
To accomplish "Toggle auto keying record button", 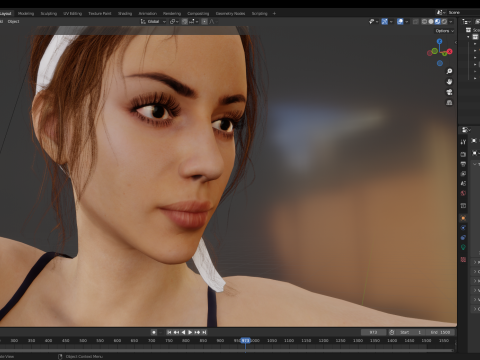I will pos(154,332).
